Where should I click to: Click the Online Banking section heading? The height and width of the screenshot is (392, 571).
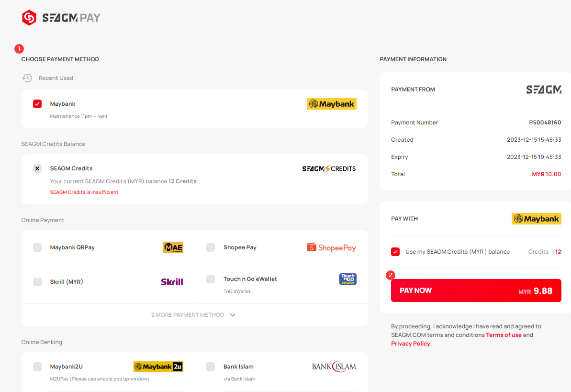point(42,342)
